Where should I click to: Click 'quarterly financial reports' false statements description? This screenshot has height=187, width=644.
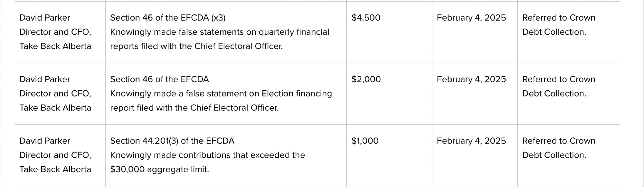tap(220, 39)
